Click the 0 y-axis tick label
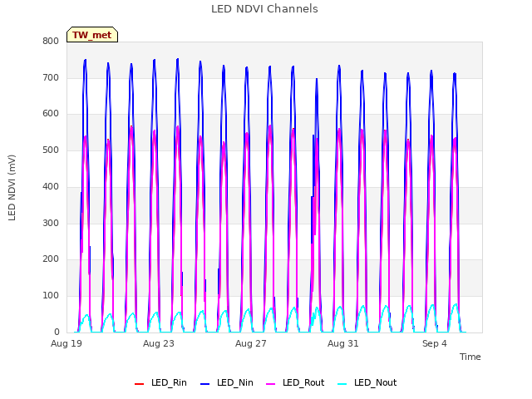Screen dimensions: 532x399 pos(57,332)
